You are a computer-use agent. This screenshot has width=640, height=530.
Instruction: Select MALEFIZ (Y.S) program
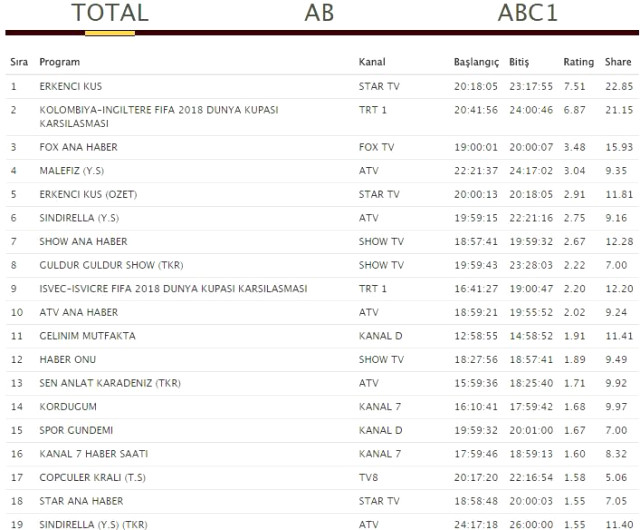pyautogui.click(x=71, y=171)
